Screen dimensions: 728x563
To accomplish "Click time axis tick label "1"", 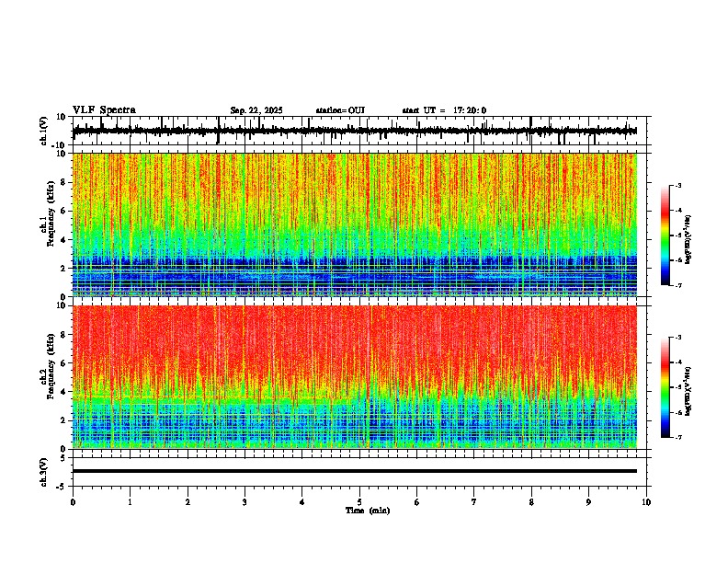I will (x=130, y=502).
